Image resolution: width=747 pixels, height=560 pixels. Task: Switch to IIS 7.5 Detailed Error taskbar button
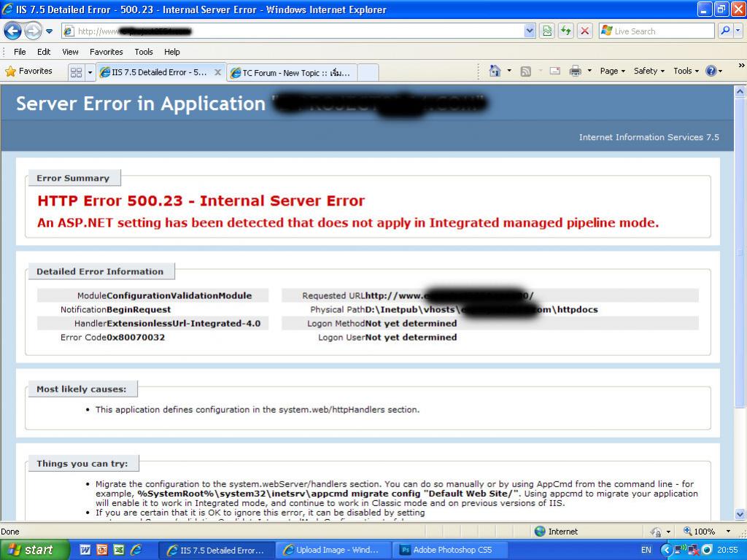pos(216,550)
